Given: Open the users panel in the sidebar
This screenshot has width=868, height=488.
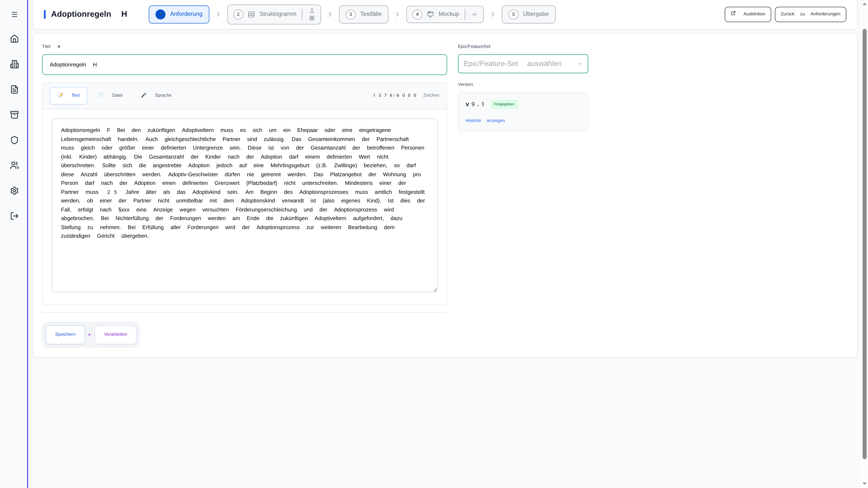Looking at the screenshot, I should [x=14, y=165].
